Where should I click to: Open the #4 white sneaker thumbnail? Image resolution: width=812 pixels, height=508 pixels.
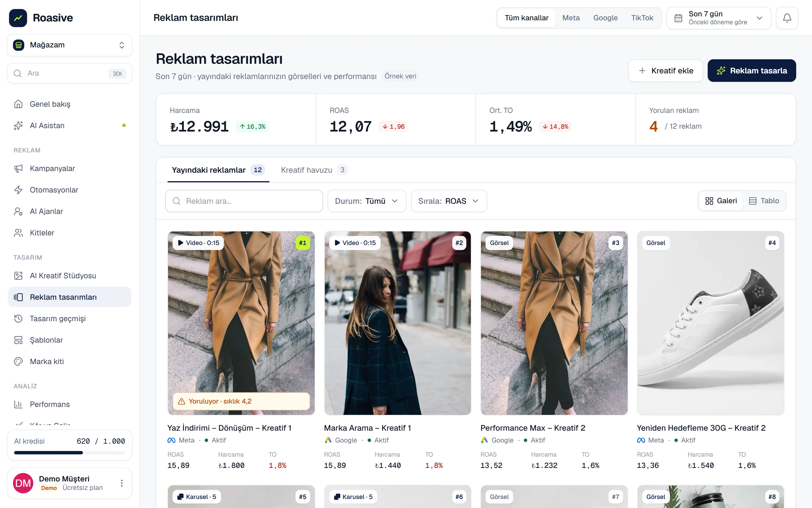[x=710, y=323]
